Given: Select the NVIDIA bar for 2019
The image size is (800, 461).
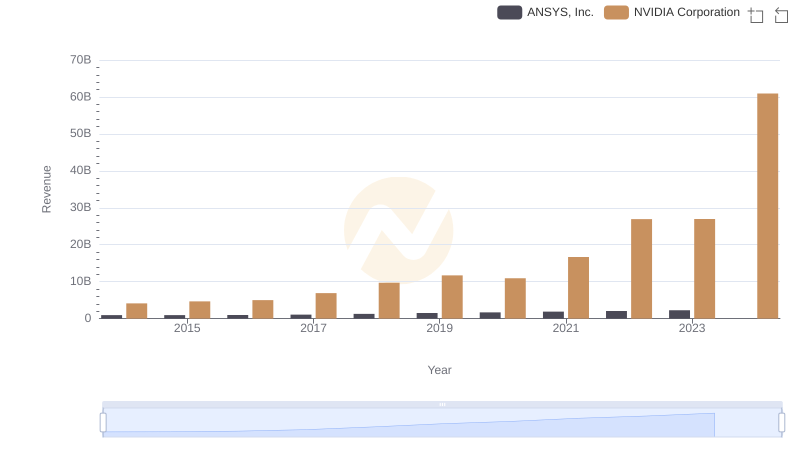Looking at the screenshot, I should (452, 296).
